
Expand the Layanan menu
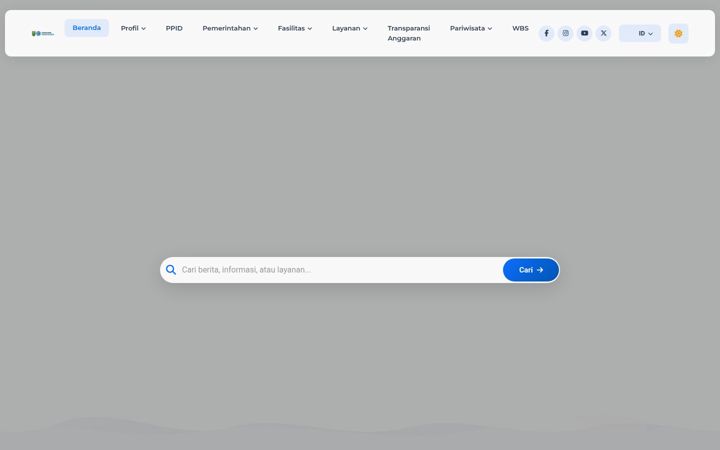350,28
